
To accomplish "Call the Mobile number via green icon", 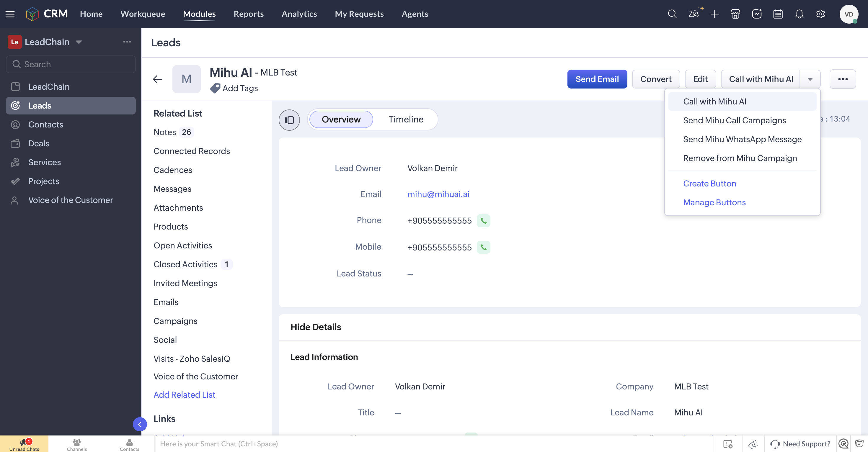I will click(484, 248).
